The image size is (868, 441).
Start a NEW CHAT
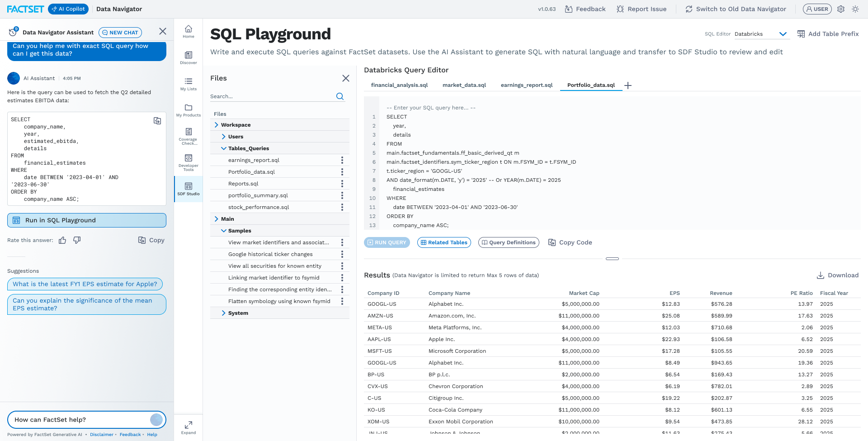(120, 33)
